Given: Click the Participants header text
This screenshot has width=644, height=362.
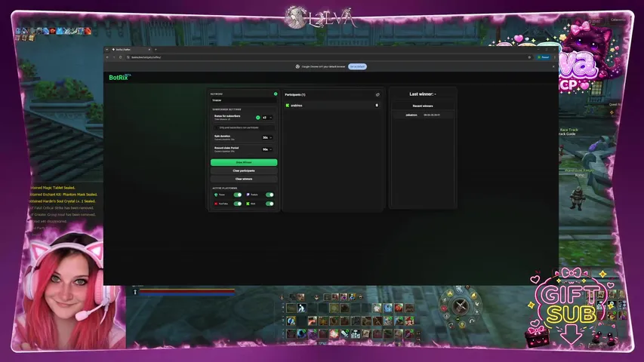Looking at the screenshot, I should 295,95.
